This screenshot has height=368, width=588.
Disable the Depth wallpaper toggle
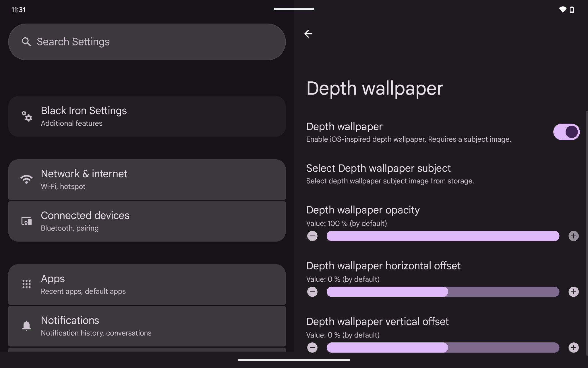click(x=566, y=132)
